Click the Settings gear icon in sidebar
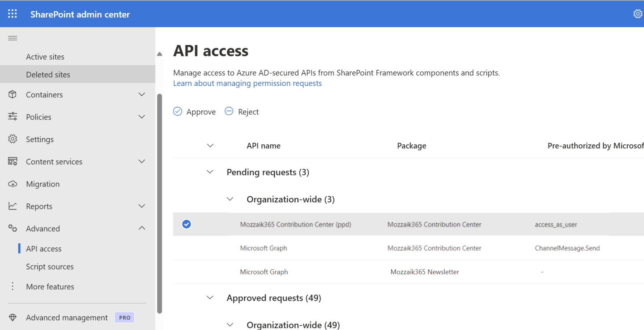644x330 pixels. tap(13, 139)
